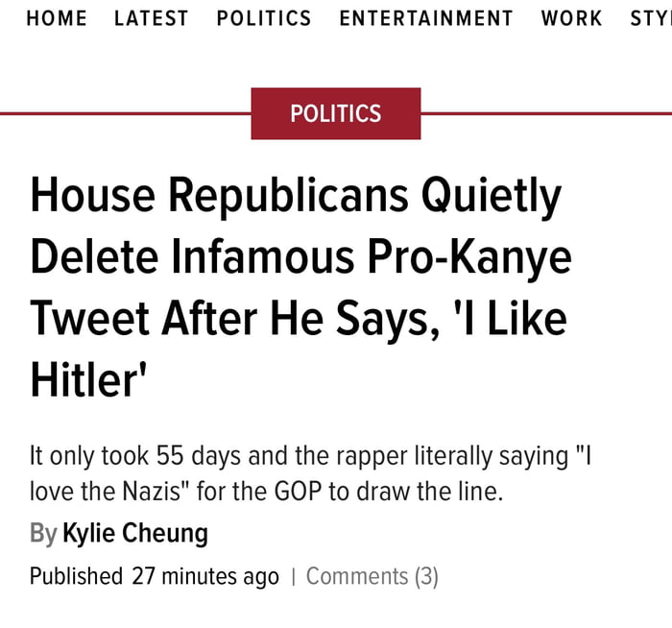Open the Comments (3) link
Screen dimensions: 672x628
tap(372, 576)
